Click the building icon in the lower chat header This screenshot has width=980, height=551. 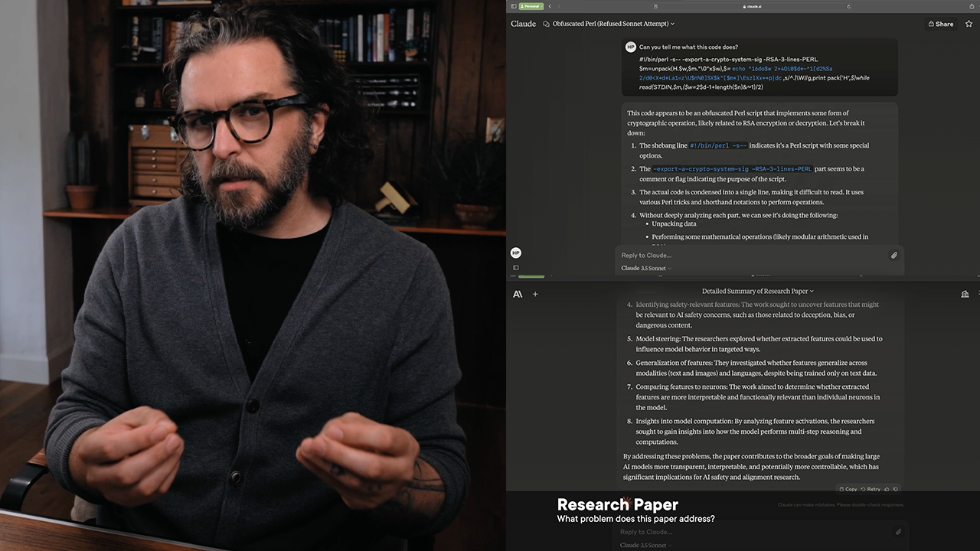tap(965, 294)
